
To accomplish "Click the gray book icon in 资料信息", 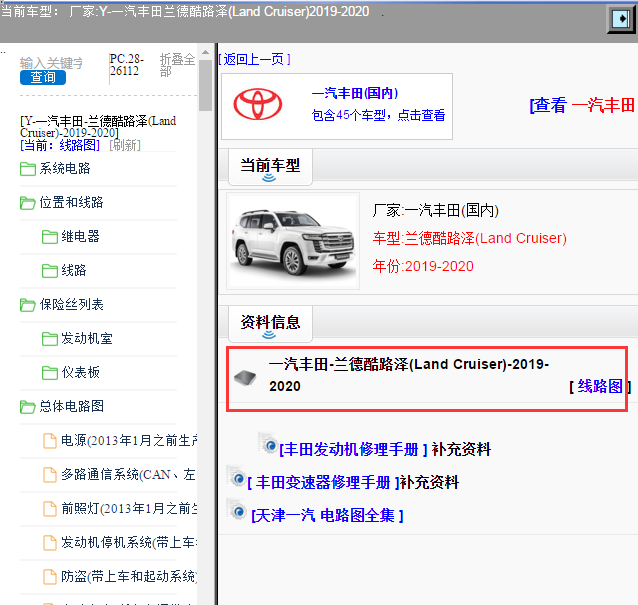I will click(x=245, y=377).
